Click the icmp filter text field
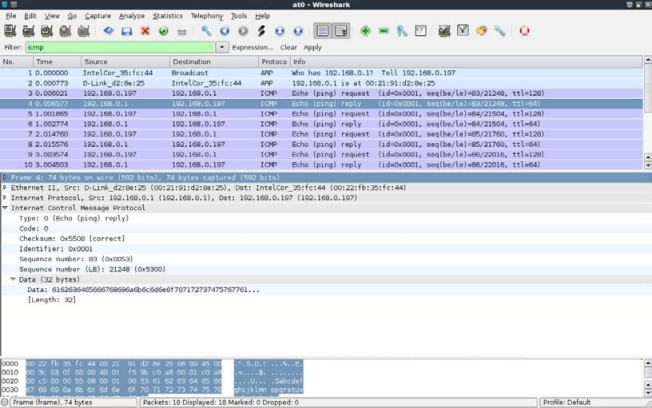The image size is (652, 408). tap(120, 47)
